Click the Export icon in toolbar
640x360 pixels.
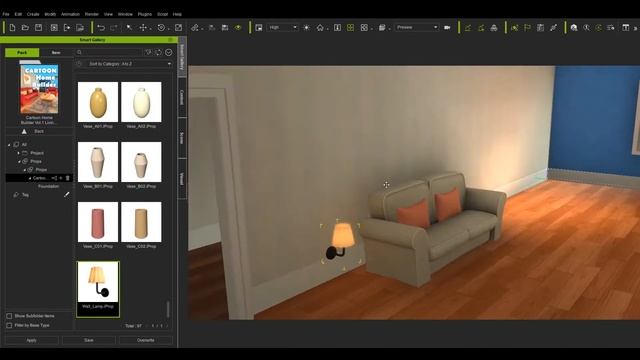[x=67, y=27]
